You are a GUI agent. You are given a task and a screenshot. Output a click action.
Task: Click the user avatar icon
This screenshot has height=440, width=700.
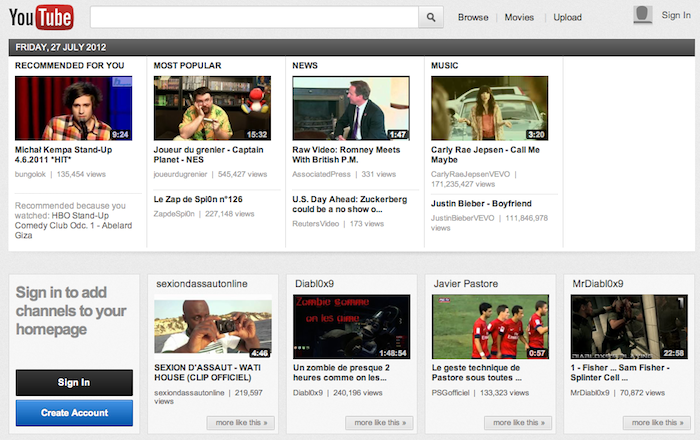643,14
